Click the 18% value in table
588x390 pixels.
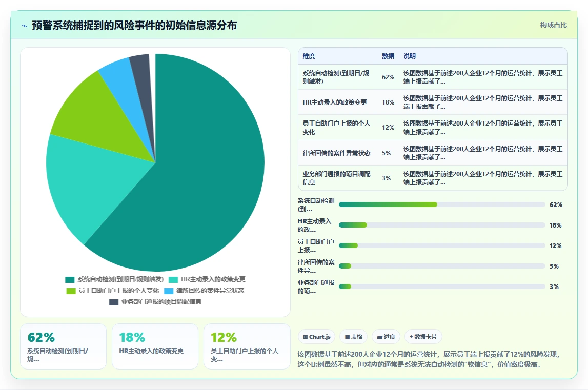pos(388,102)
